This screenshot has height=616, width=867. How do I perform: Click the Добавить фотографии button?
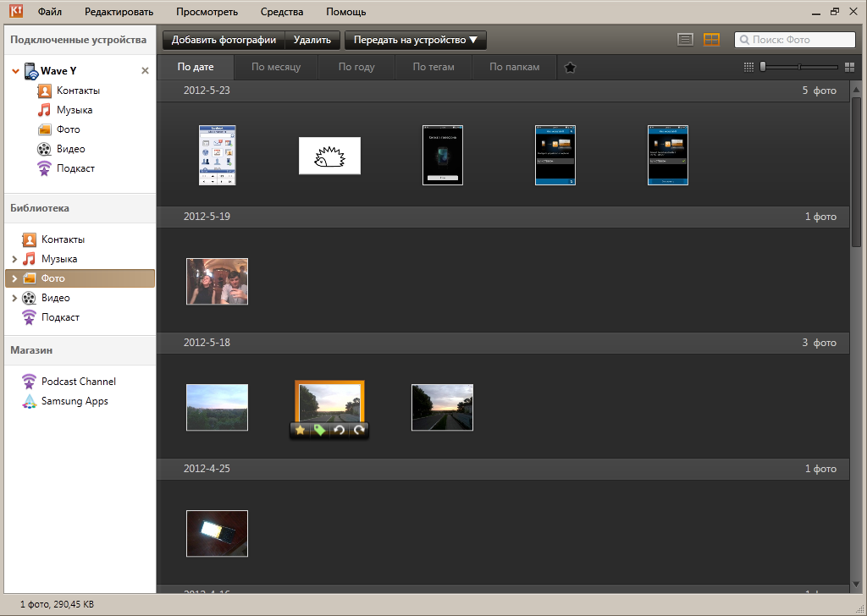click(x=224, y=40)
